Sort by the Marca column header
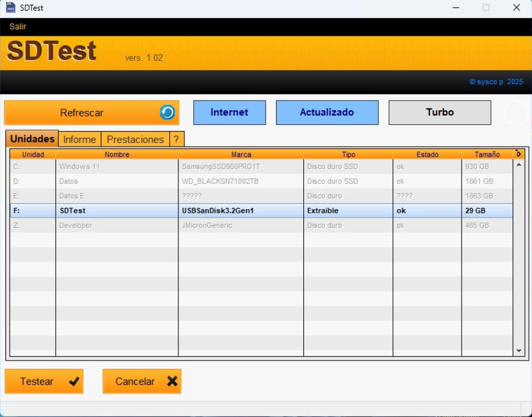The height and width of the screenshot is (417, 532). tap(241, 155)
